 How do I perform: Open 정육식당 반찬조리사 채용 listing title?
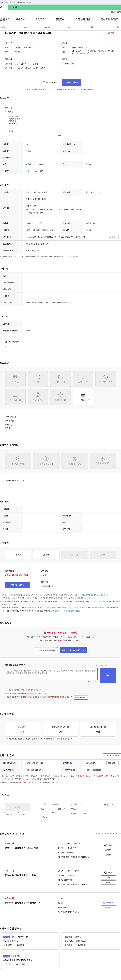pos(21,848)
